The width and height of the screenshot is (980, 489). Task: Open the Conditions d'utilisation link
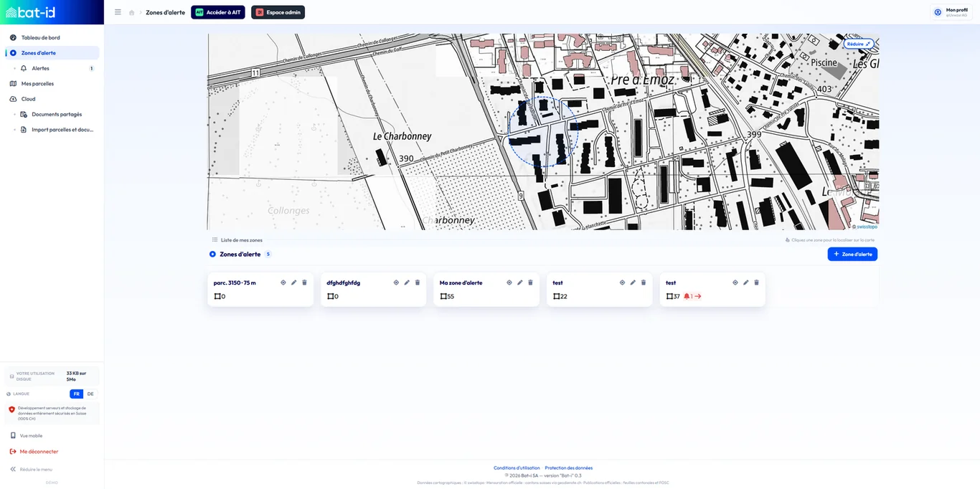(517, 467)
